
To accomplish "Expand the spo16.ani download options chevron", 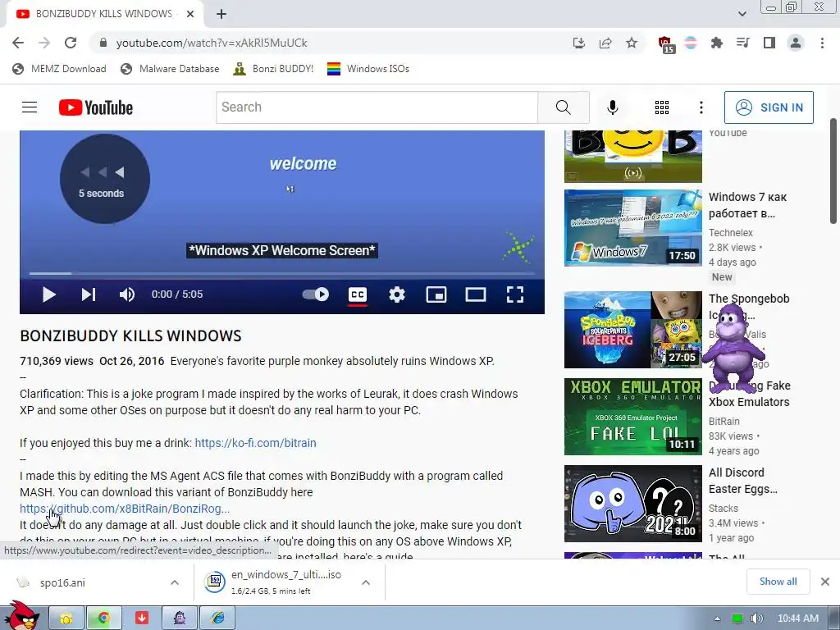I will (175, 582).
